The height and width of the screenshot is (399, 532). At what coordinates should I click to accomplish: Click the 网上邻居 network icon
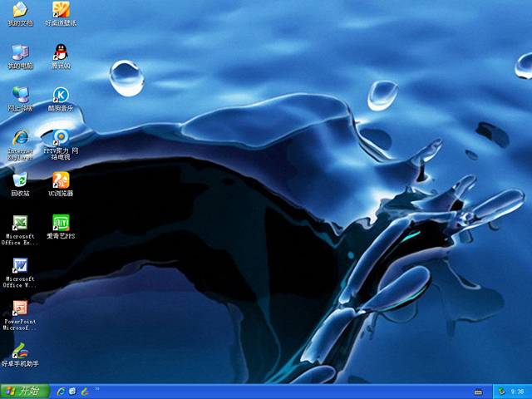(x=20, y=95)
